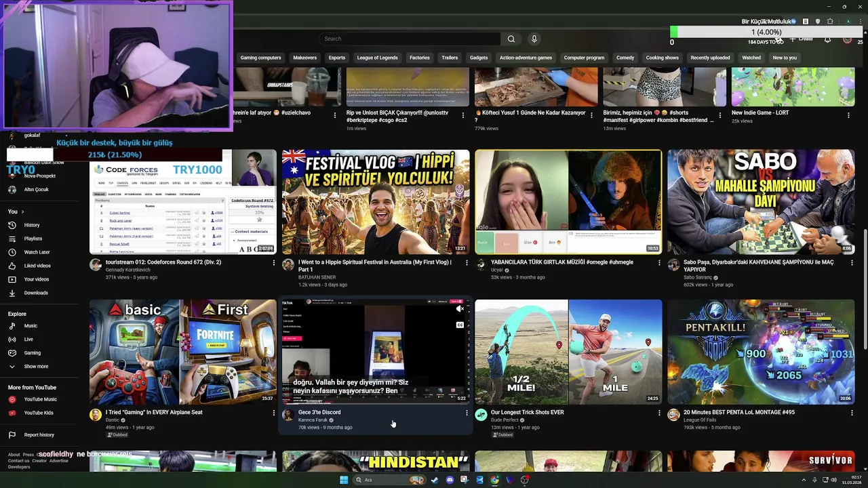This screenshot has width=868, height=488.
Task: Open video titled I Tried Gaming In EVERY Airplane Seat
Action: click(154, 412)
